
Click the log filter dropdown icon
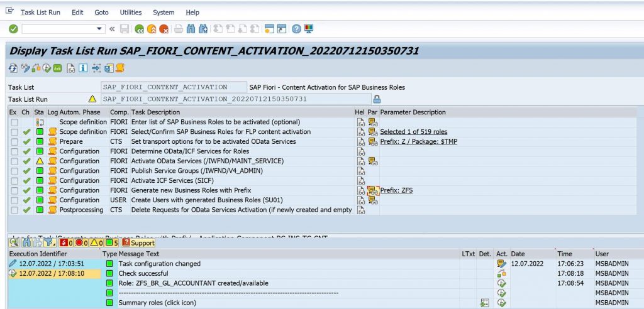[x=51, y=243]
